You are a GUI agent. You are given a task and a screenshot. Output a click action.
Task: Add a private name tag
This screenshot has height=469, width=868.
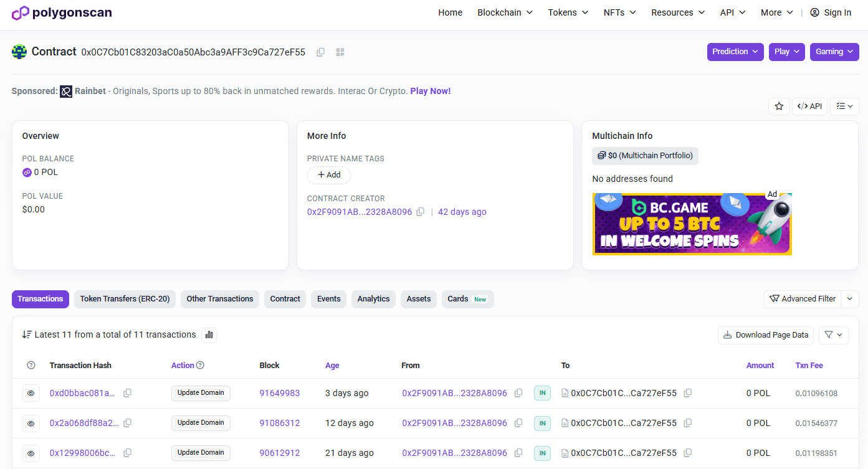tap(329, 175)
